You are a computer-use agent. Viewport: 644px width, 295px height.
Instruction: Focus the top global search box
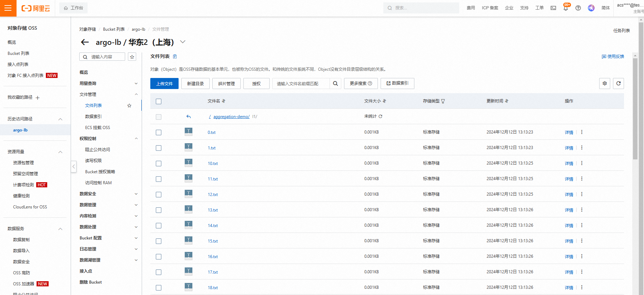tap(421, 8)
